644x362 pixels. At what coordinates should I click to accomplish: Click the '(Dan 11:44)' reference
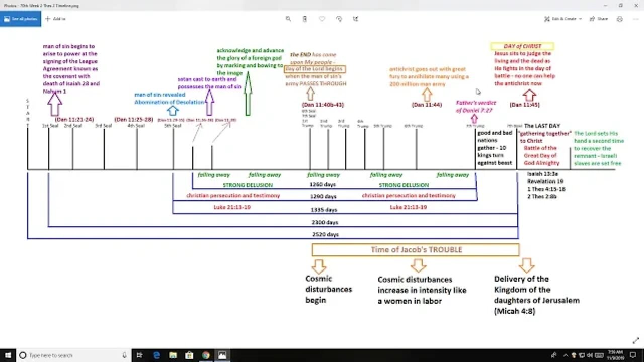pyautogui.click(x=426, y=105)
